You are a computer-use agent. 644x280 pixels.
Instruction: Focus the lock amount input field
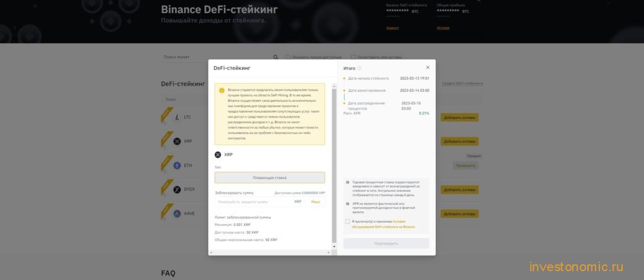[269, 202]
